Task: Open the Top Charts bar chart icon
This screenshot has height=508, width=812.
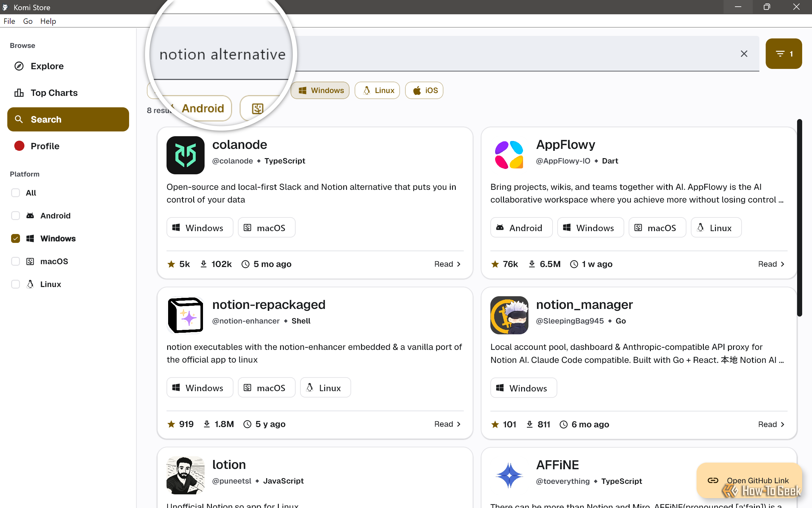Action: 19,93
